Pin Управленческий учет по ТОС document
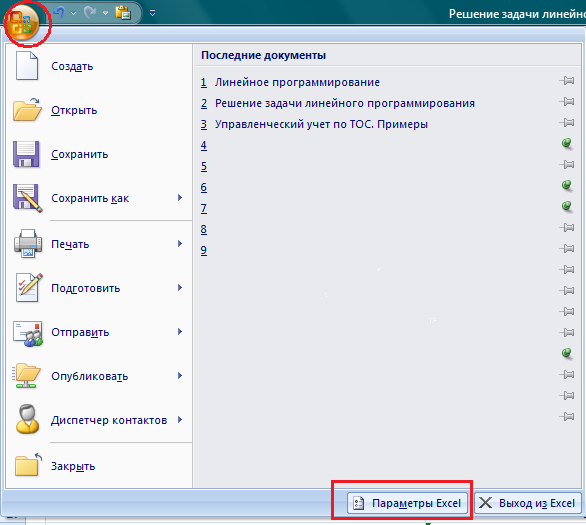 tap(567, 122)
